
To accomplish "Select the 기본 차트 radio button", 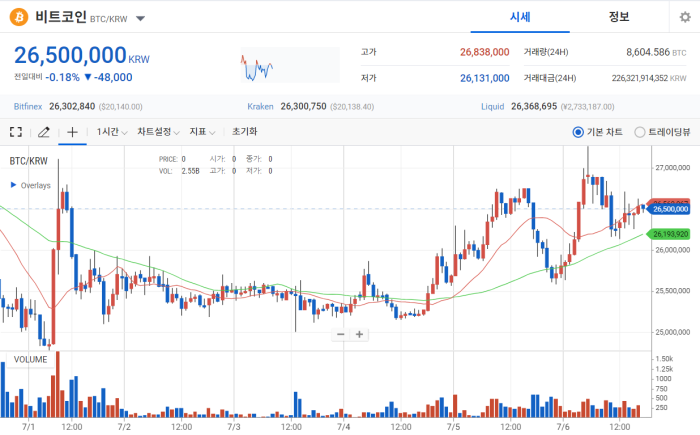I will click(x=578, y=132).
